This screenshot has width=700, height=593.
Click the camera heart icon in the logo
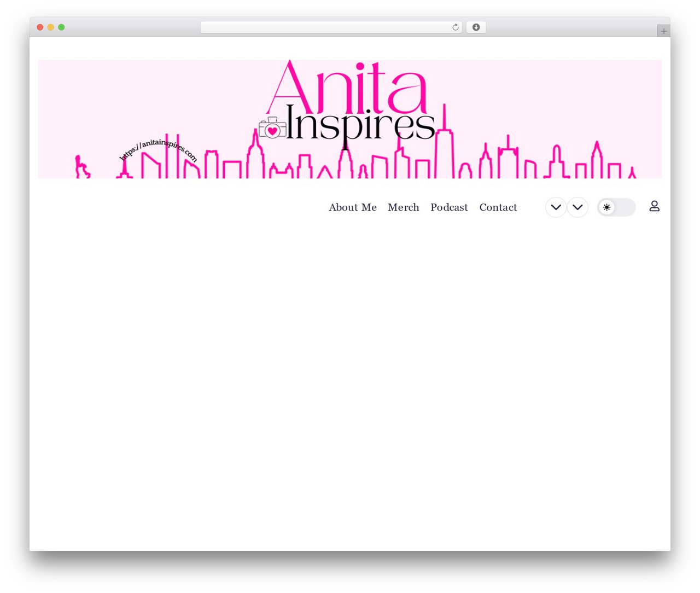(272, 128)
